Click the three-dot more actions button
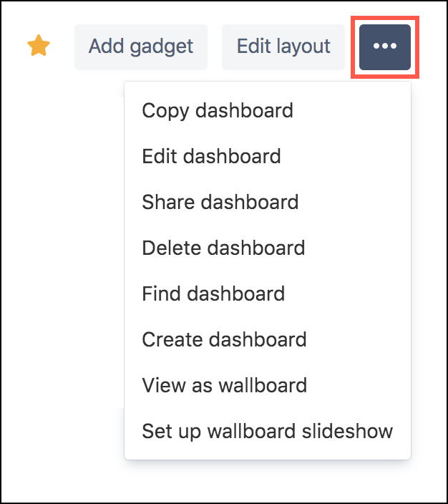 (x=385, y=47)
